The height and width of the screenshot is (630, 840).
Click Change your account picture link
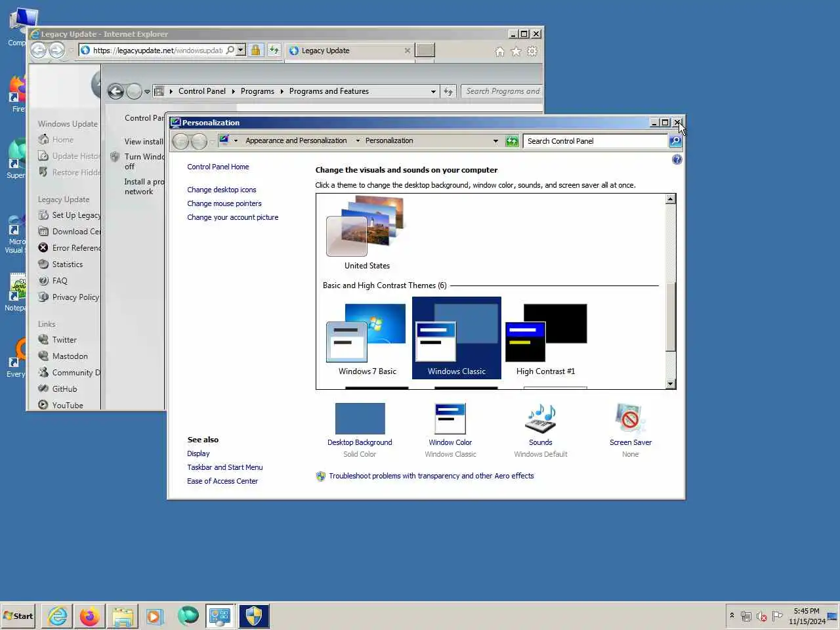coord(233,217)
